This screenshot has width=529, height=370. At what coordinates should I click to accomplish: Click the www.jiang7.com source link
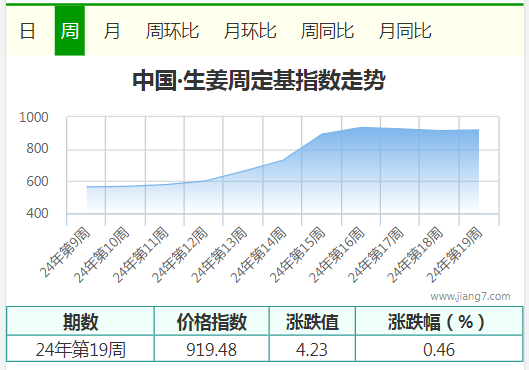click(470, 296)
